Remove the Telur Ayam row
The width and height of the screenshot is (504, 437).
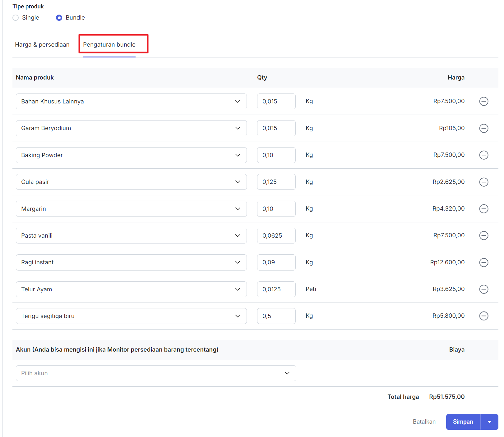[484, 289]
